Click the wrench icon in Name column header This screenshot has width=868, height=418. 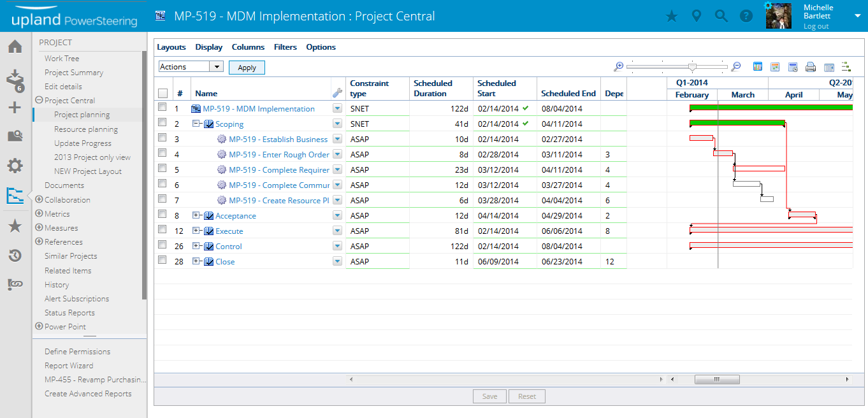(338, 92)
